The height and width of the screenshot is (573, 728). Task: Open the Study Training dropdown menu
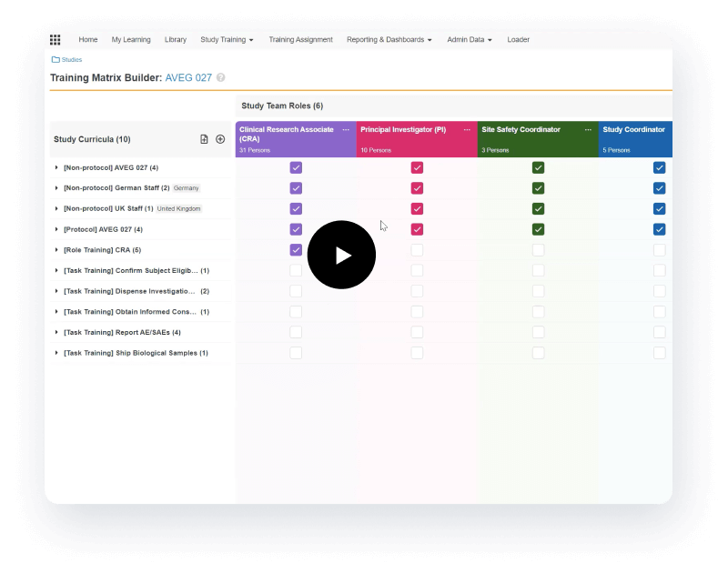(x=227, y=40)
